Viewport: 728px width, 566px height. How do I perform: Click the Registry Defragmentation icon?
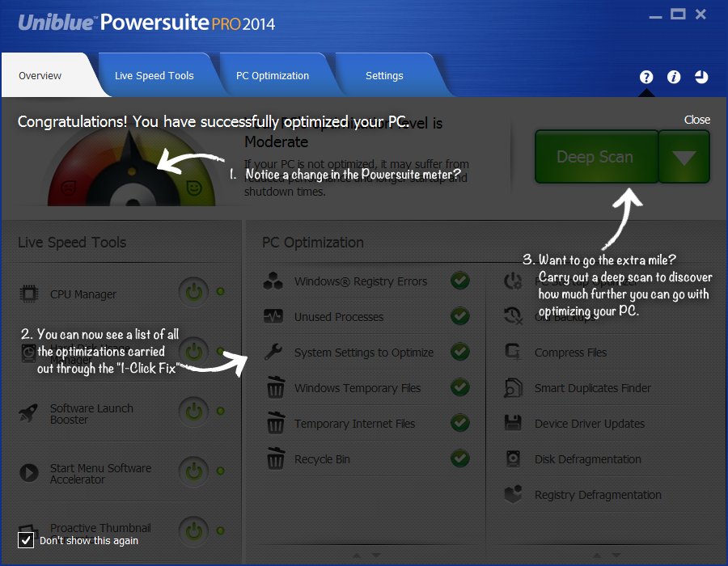coord(513,494)
